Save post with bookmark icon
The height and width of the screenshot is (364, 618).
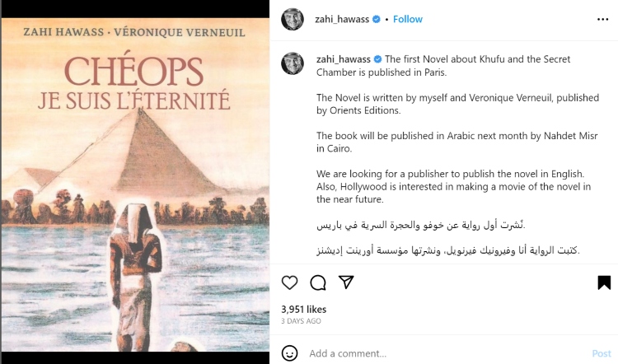(604, 282)
